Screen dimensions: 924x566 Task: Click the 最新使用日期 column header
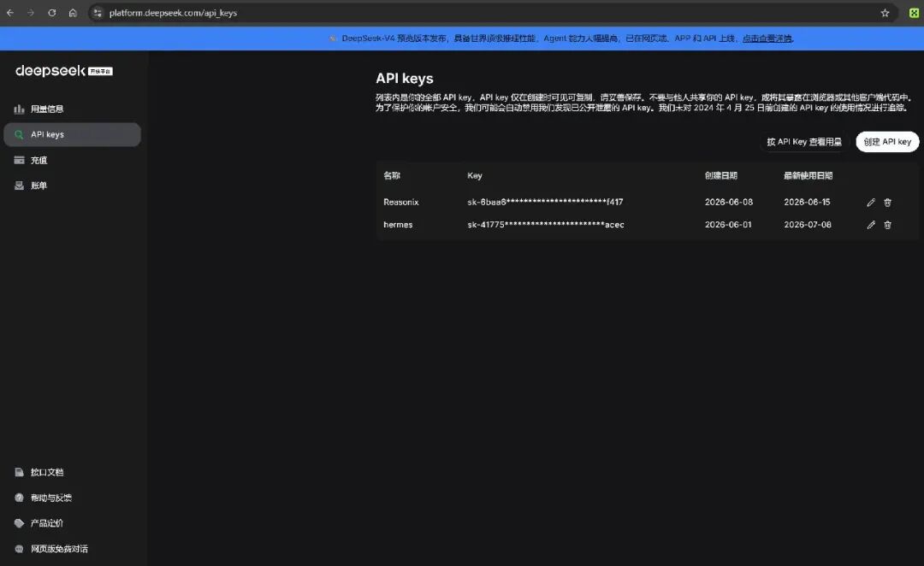(x=808, y=175)
